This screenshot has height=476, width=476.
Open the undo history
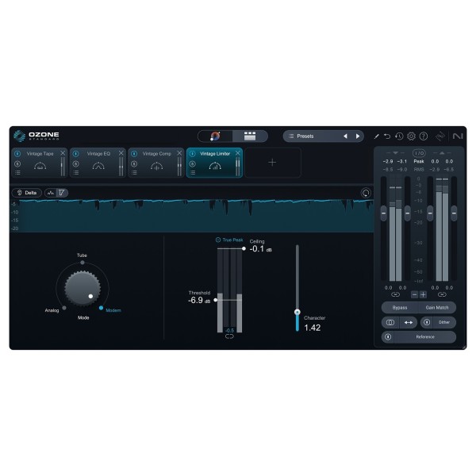click(399, 136)
